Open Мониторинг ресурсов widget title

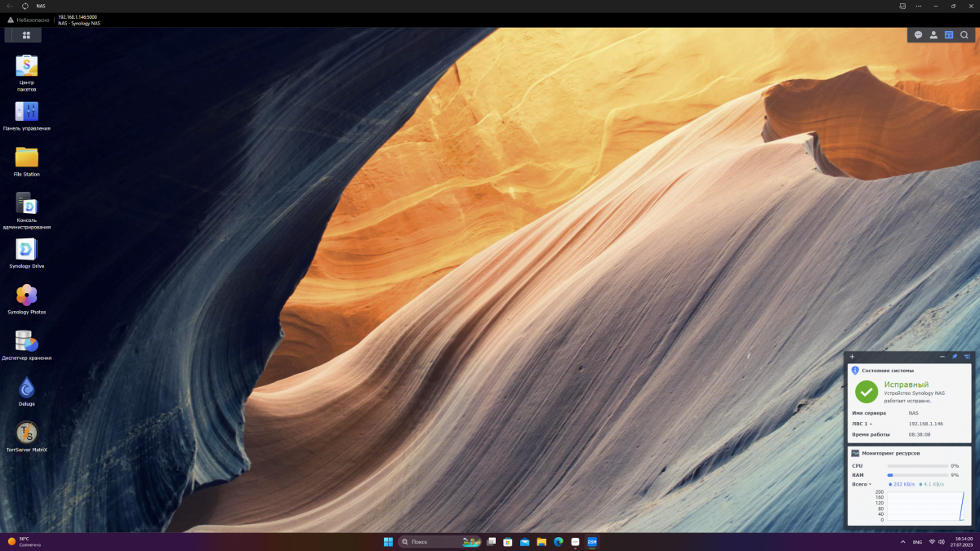[891, 453]
